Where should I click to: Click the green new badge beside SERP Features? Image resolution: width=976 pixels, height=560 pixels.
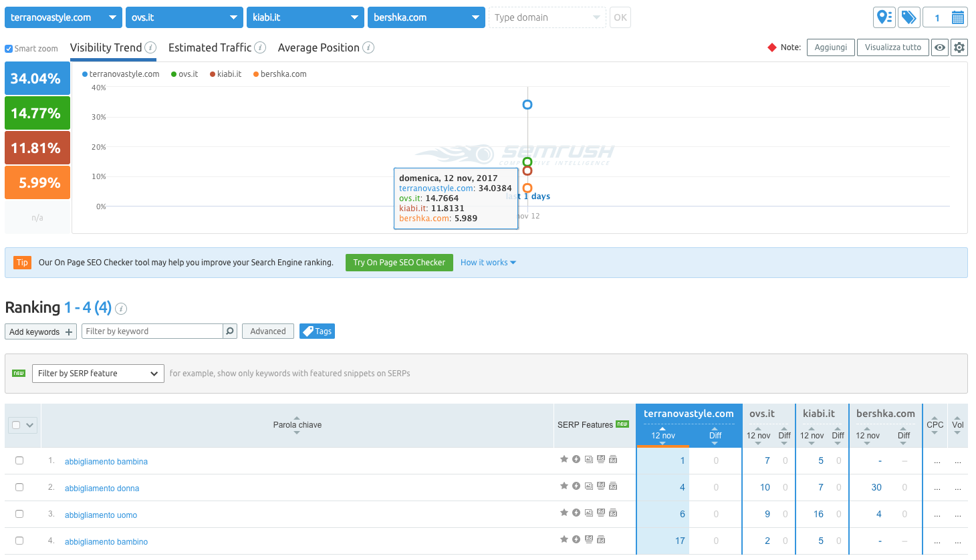click(622, 424)
